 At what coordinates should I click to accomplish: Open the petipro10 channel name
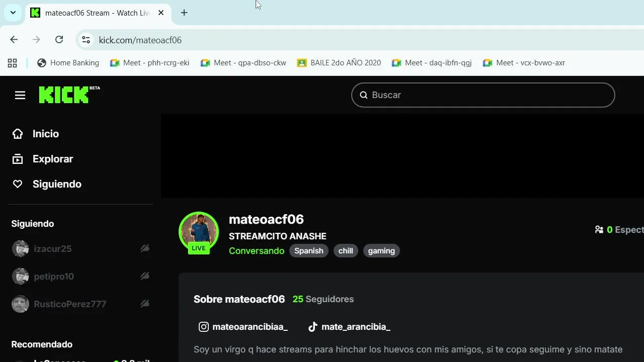click(54, 276)
